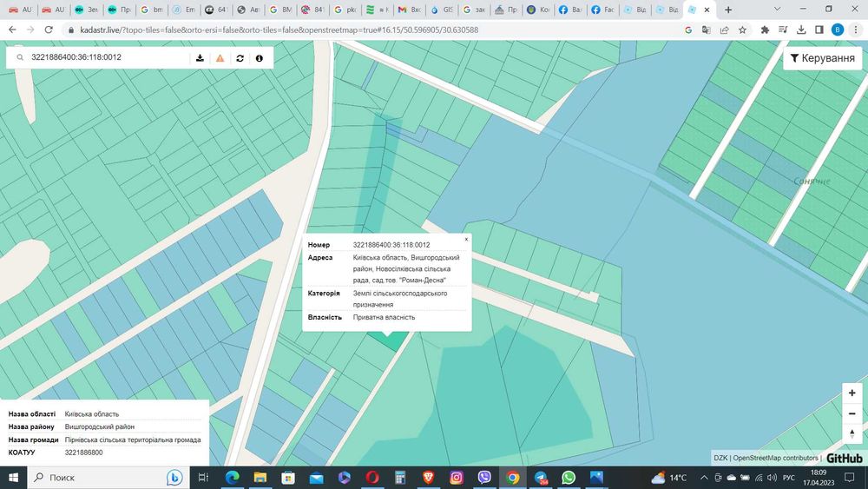This screenshot has width=868, height=489.
Task: Open the OpenStreetMap contributors link
Action: 775,458
